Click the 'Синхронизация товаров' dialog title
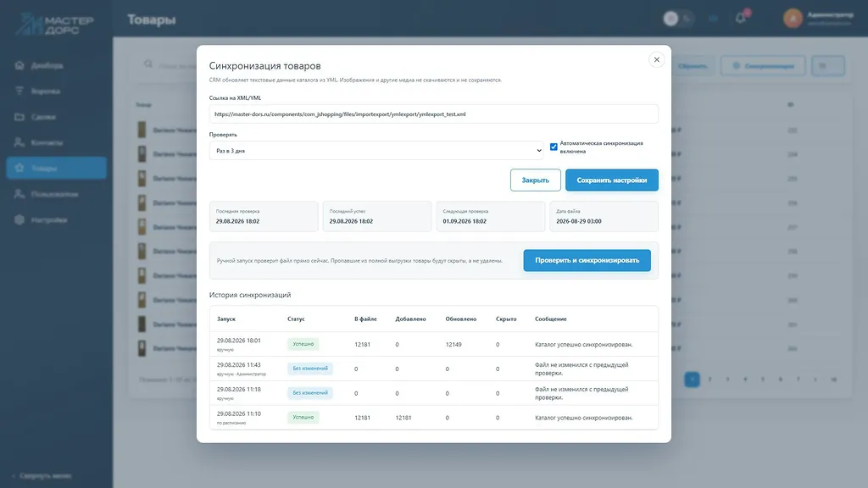This screenshot has width=868, height=488. pyautogui.click(x=264, y=66)
